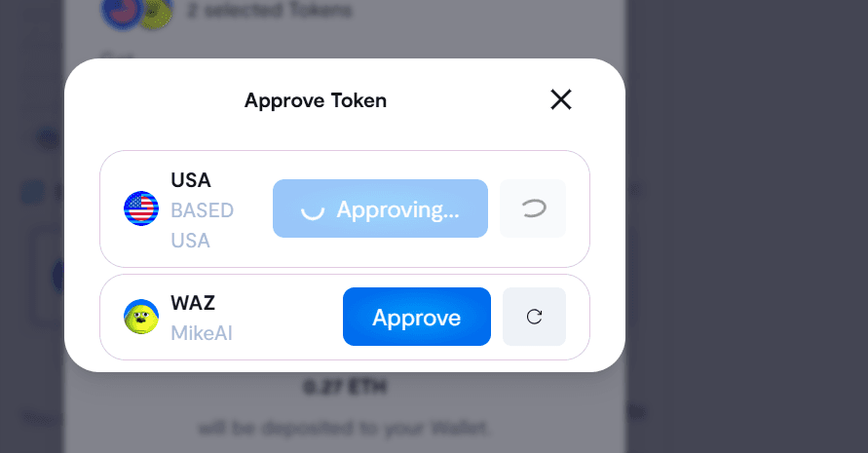The width and height of the screenshot is (868, 453).
Task: Toggle the blurred checkbox left of dialog
Action: [33, 192]
